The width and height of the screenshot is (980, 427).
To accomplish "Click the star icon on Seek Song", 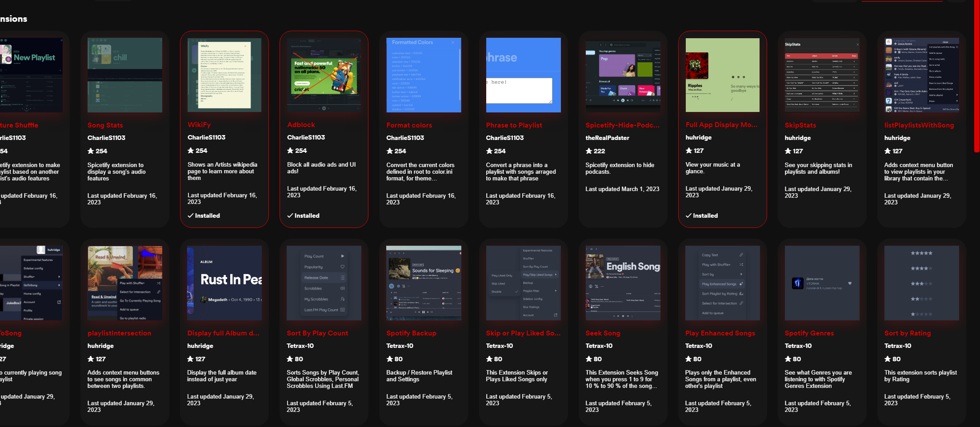I will 589,359.
